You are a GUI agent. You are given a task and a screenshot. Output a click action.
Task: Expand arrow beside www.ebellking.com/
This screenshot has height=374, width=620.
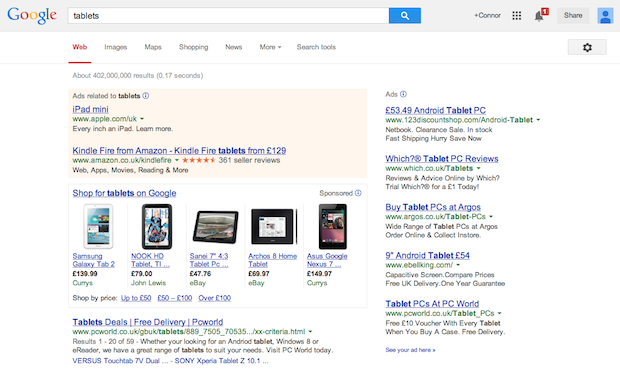tap(458, 265)
